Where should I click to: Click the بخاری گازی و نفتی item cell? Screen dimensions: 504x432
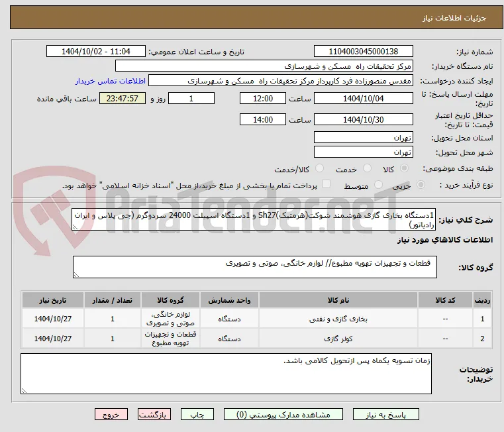click(338, 319)
